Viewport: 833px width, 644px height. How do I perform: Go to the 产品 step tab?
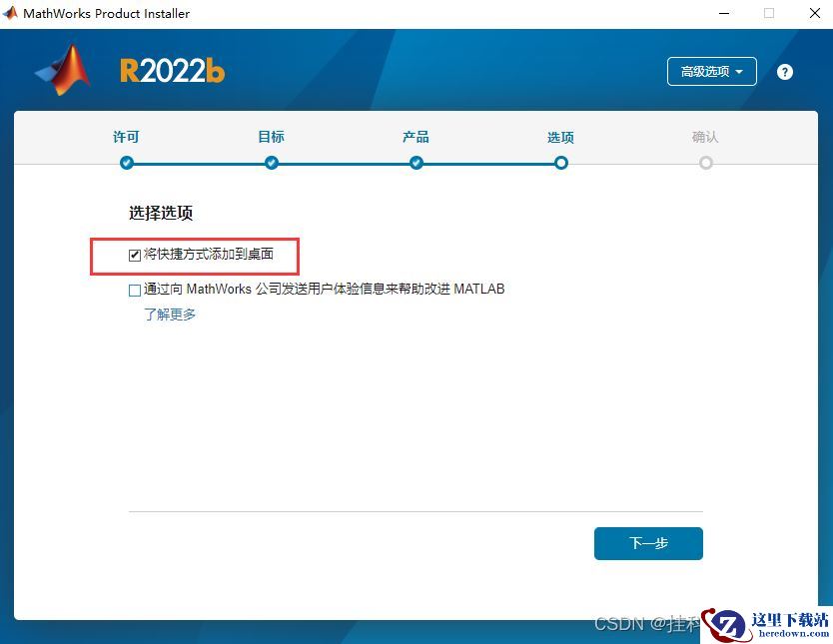[416, 137]
